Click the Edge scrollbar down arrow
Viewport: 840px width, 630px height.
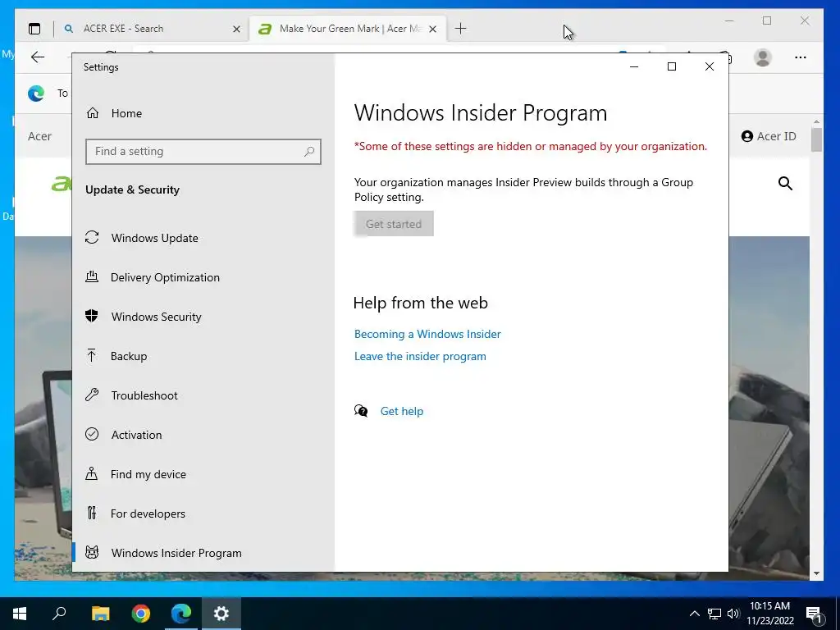tap(816, 573)
